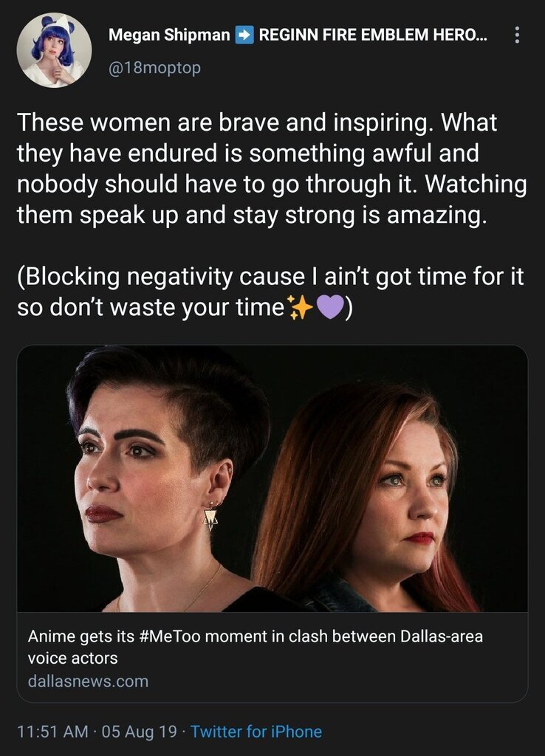Click the blue arrow emoji in display name
Screen dimensions: 545x756
[244, 35]
